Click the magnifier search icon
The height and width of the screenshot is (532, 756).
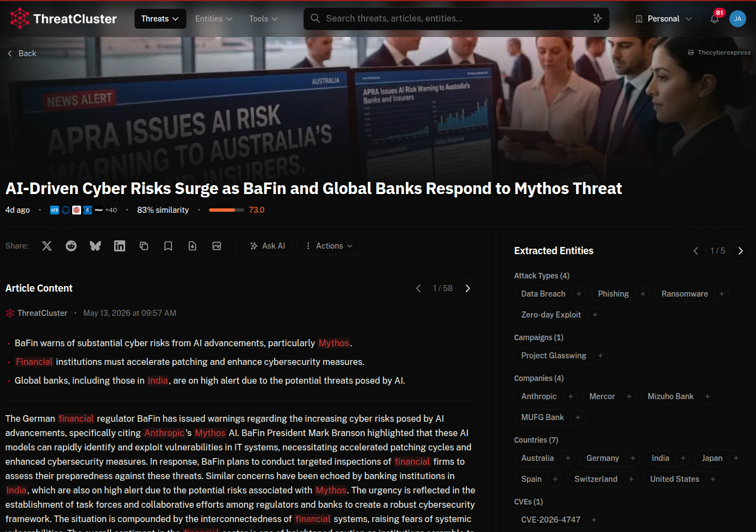315,19
